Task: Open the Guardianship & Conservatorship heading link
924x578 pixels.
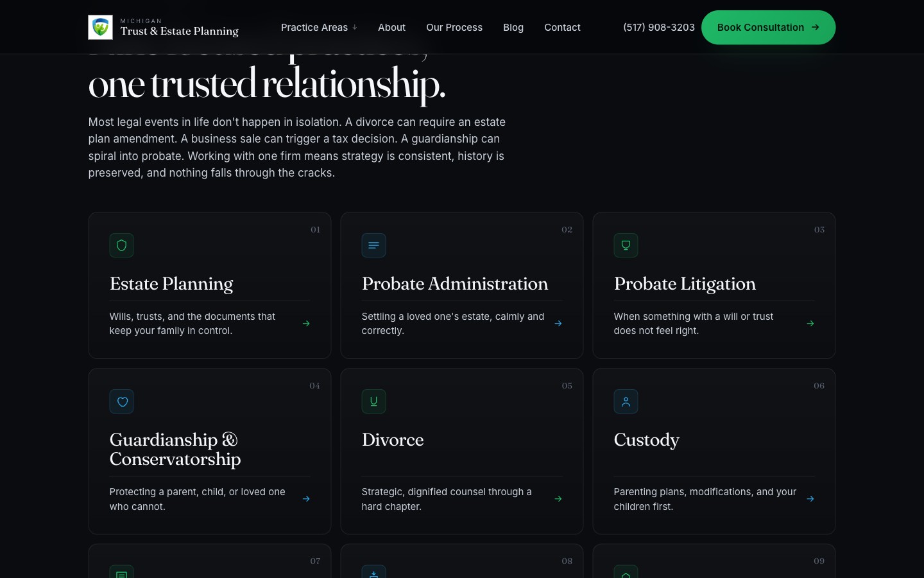Action: [x=175, y=450]
